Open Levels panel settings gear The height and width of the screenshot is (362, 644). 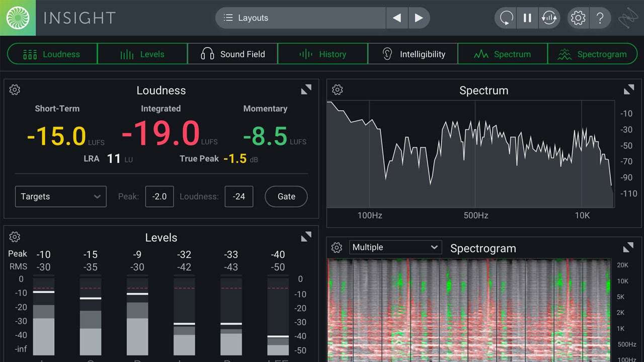15,237
